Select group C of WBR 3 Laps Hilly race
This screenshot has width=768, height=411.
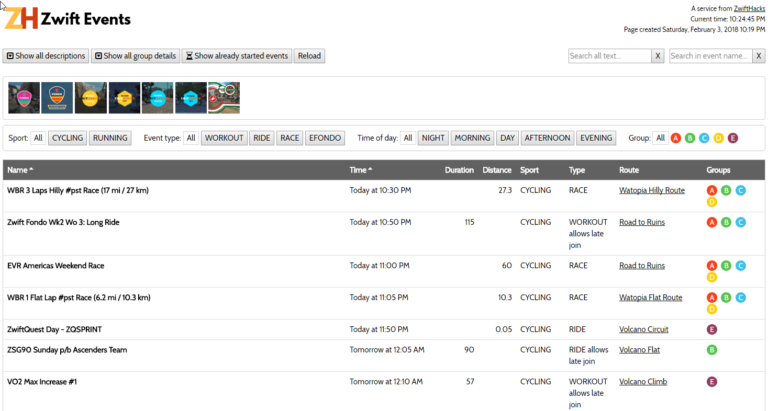pyautogui.click(x=741, y=191)
